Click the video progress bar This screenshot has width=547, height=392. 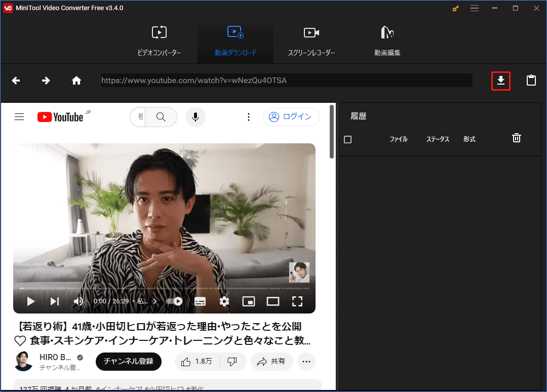[164, 288]
